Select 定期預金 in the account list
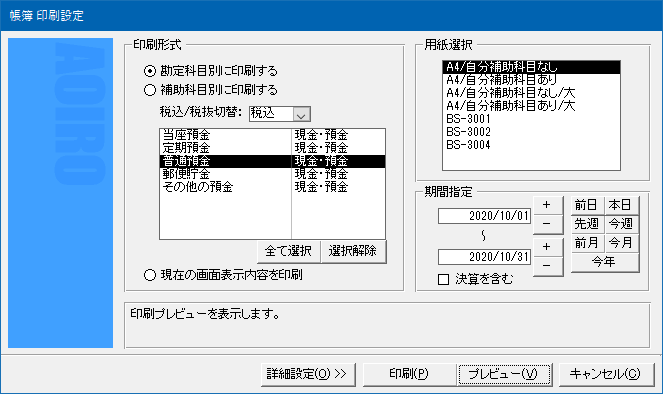This screenshot has height=394, width=663. [x=272, y=148]
